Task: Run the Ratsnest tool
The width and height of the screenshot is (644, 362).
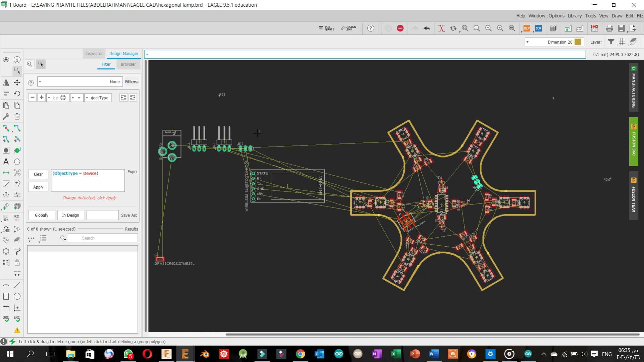Action: coord(17,172)
